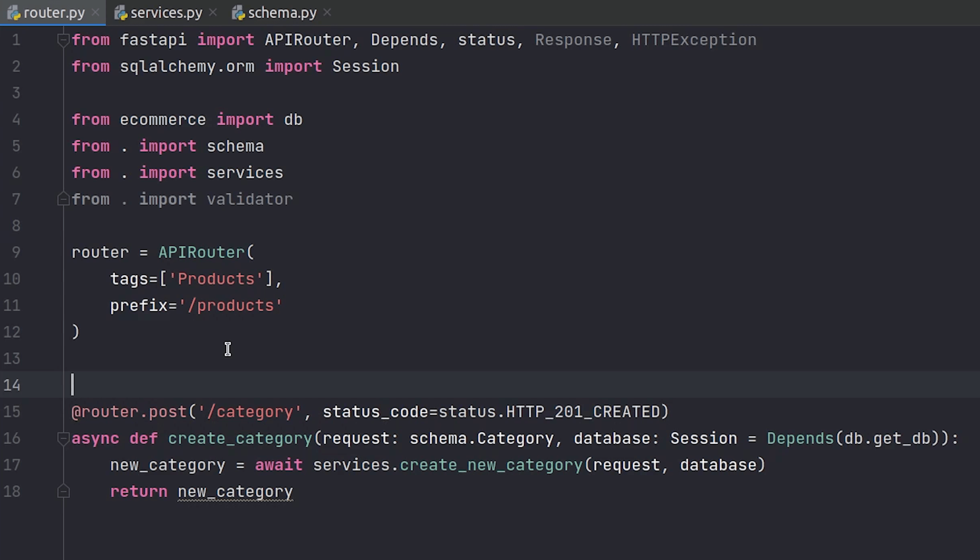Screen dimensions: 980x560
Task: Collapse the create_category function fold marker
Action: (x=63, y=438)
